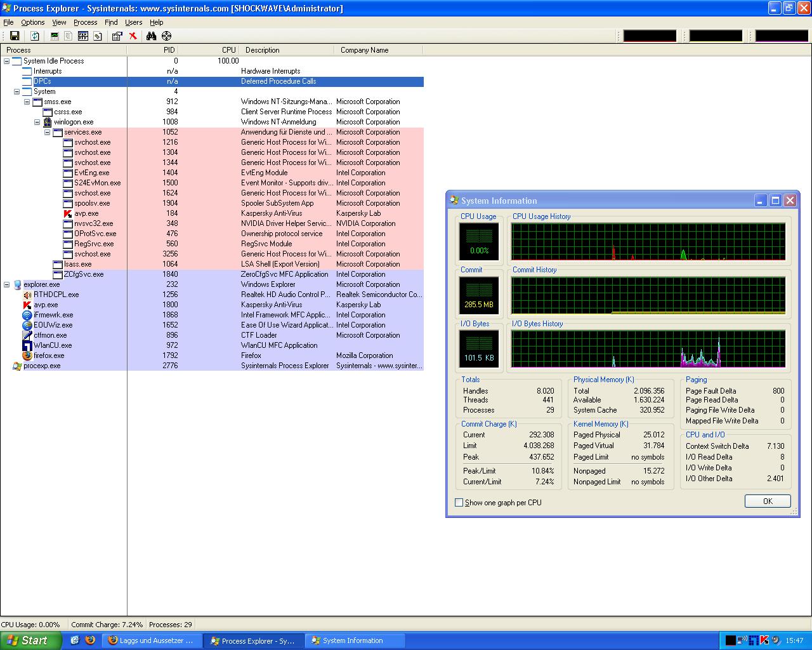
Task: Sort by the Description column header
Action: click(x=287, y=50)
